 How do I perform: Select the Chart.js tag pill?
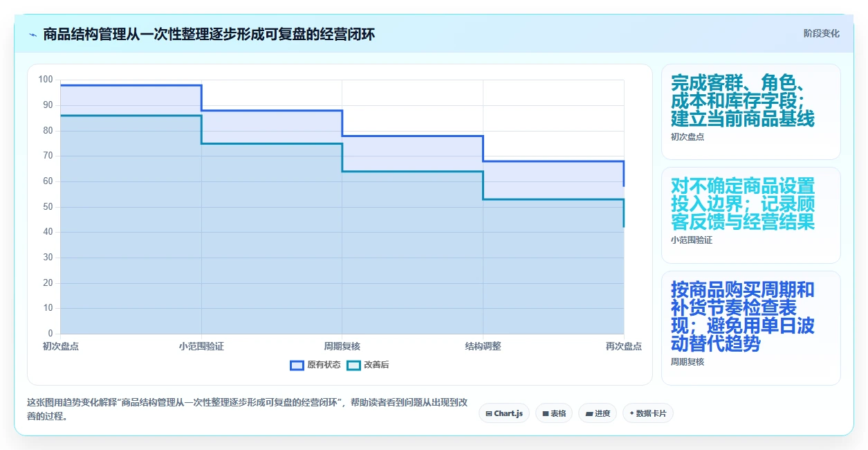click(x=504, y=413)
